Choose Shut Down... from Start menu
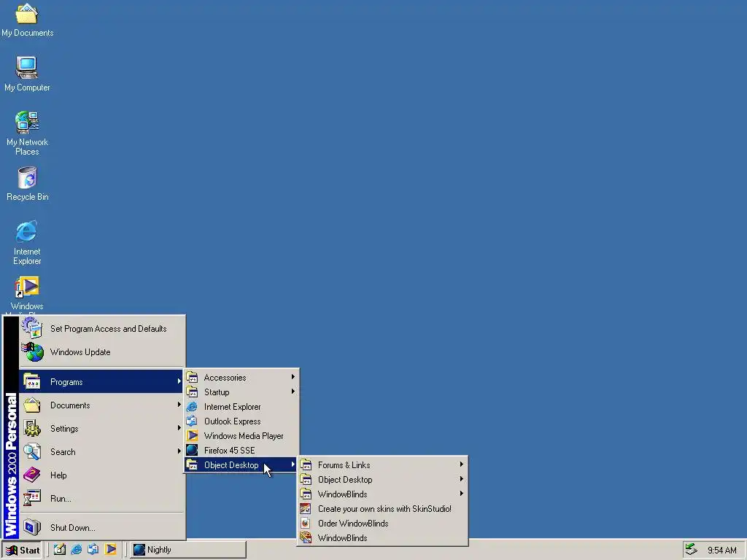 [x=101, y=528]
